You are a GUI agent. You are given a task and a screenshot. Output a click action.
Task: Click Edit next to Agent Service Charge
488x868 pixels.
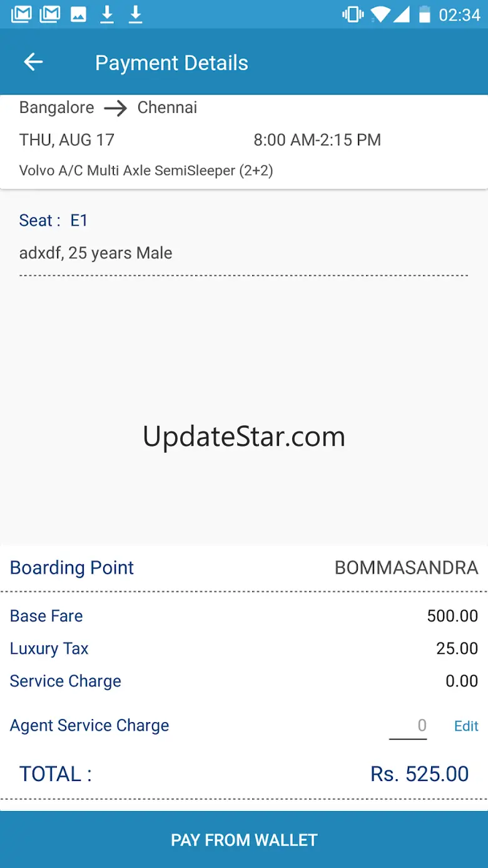pyautogui.click(x=466, y=726)
